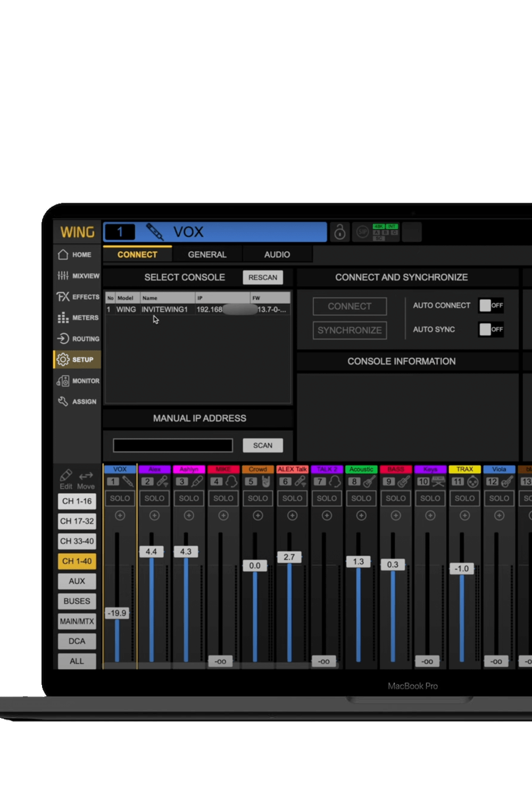This screenshot has width=532, height=809.
Task: Expand the plus button on TRAX channel
Action: pos(464,515)
